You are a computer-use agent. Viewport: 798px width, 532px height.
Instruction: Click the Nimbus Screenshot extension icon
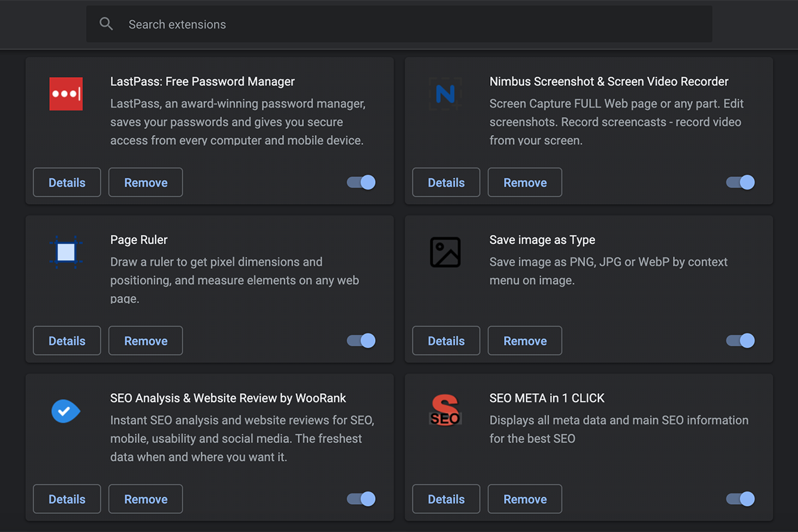click(445, 94)
